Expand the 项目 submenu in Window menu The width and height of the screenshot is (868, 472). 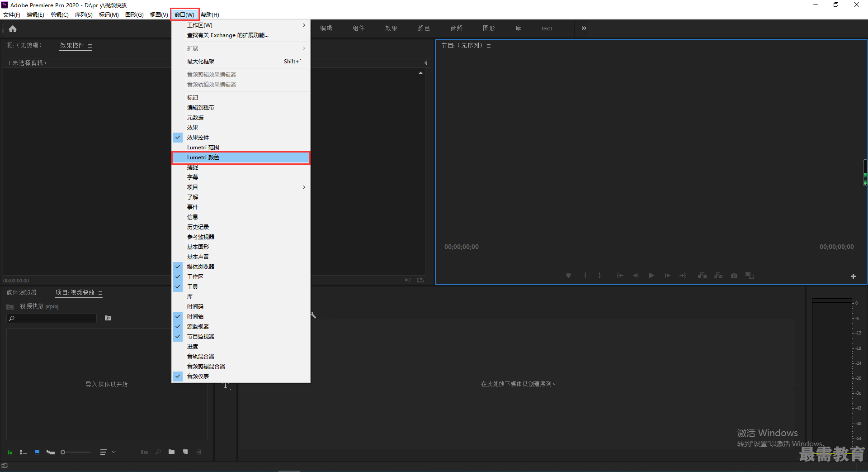tap(241, 187)
